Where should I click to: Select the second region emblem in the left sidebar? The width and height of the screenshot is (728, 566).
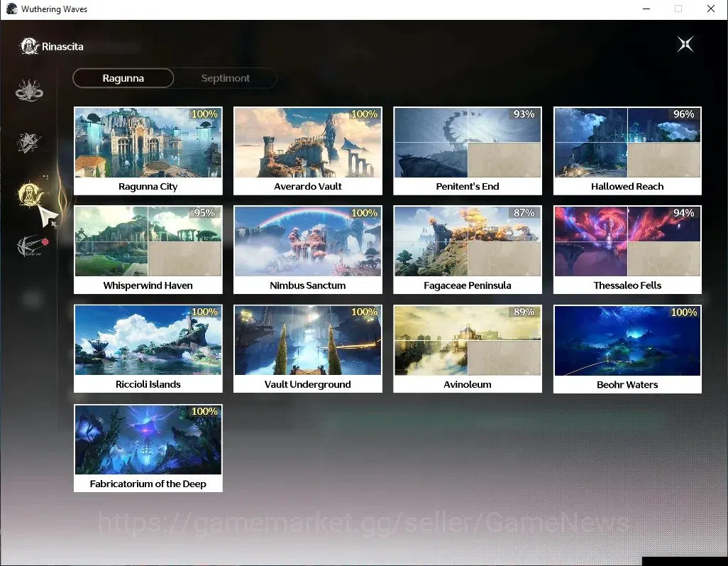click(x=29, y=143)
